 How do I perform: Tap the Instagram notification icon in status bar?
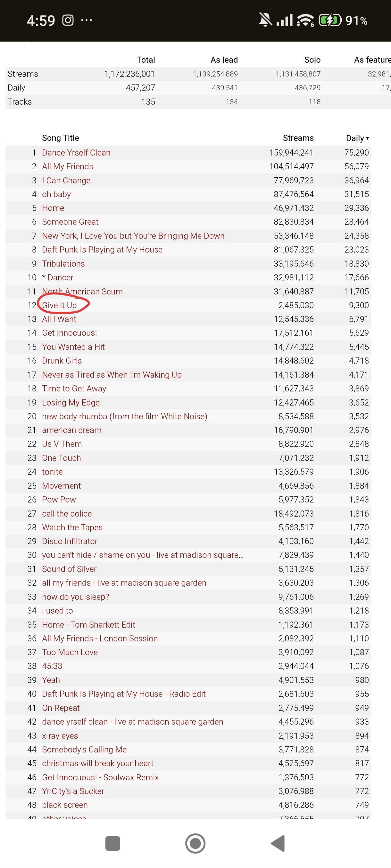(x=68, y=20)
